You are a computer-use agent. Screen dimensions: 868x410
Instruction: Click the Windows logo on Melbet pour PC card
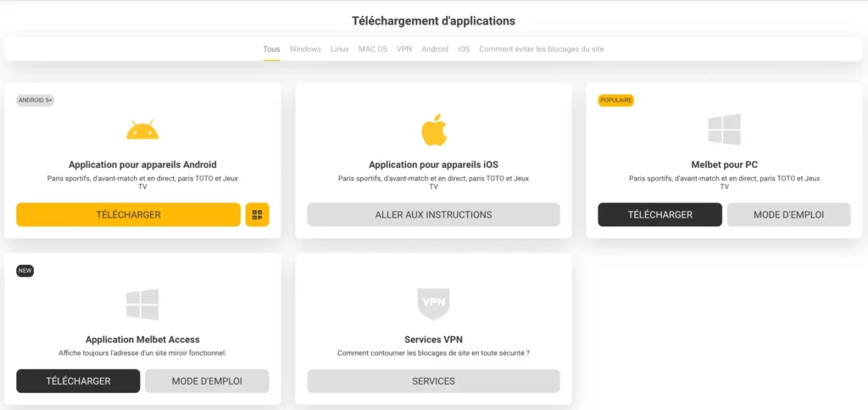(724, 130)
